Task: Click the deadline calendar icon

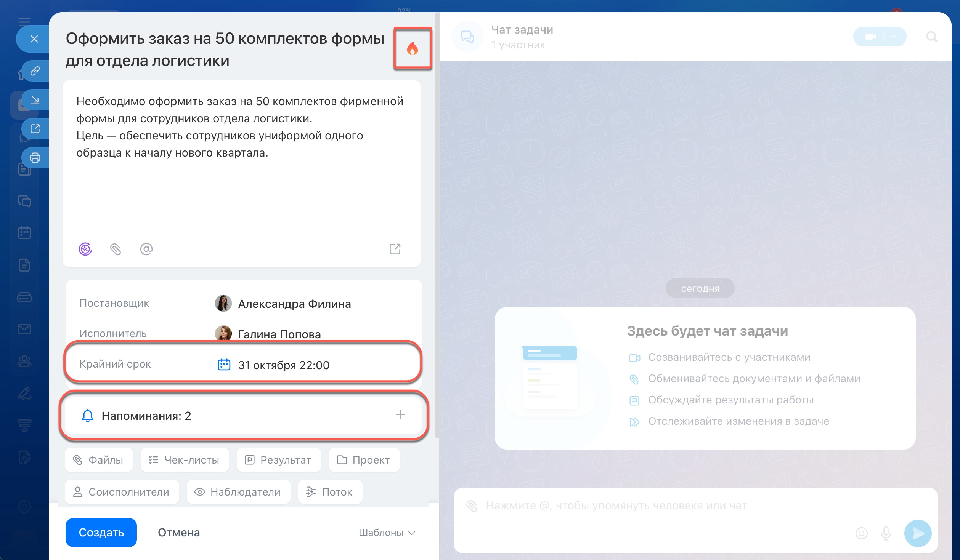Action: 224,365
